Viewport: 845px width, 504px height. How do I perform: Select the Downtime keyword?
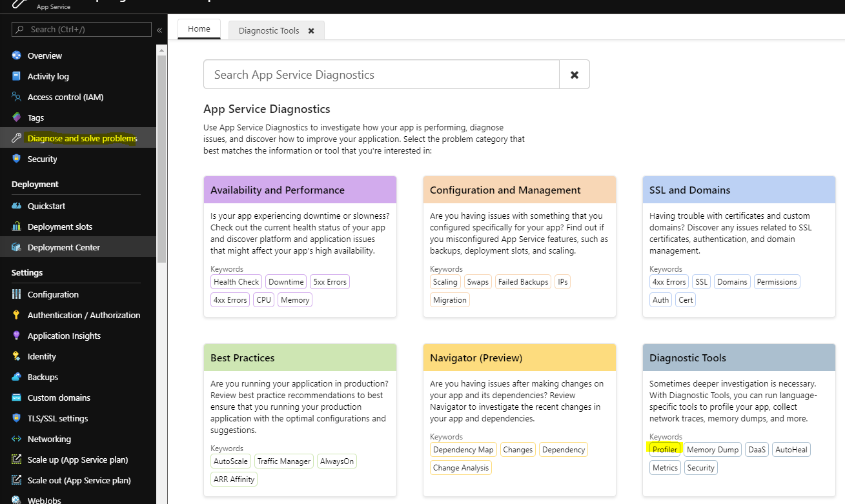click(x=286, y=282)
